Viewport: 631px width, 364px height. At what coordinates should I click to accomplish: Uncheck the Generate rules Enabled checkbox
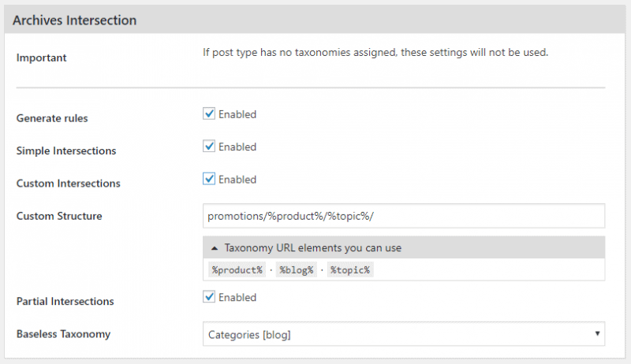209,113
